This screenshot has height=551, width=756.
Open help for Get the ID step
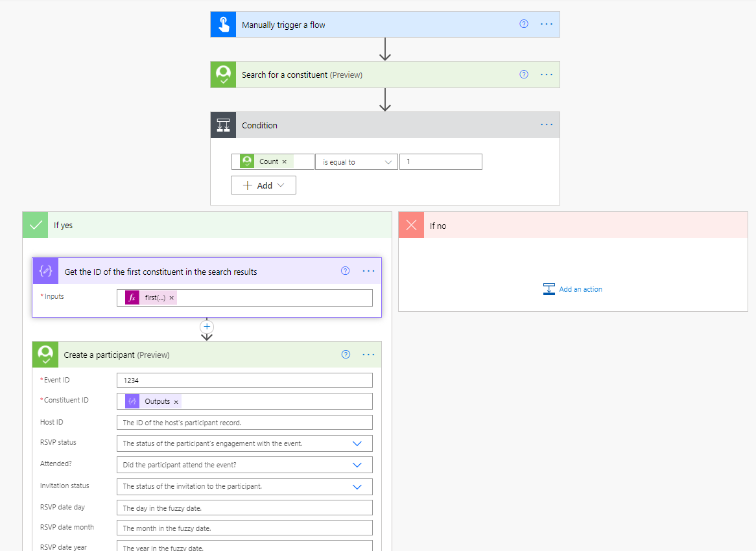tap(346, 271)
